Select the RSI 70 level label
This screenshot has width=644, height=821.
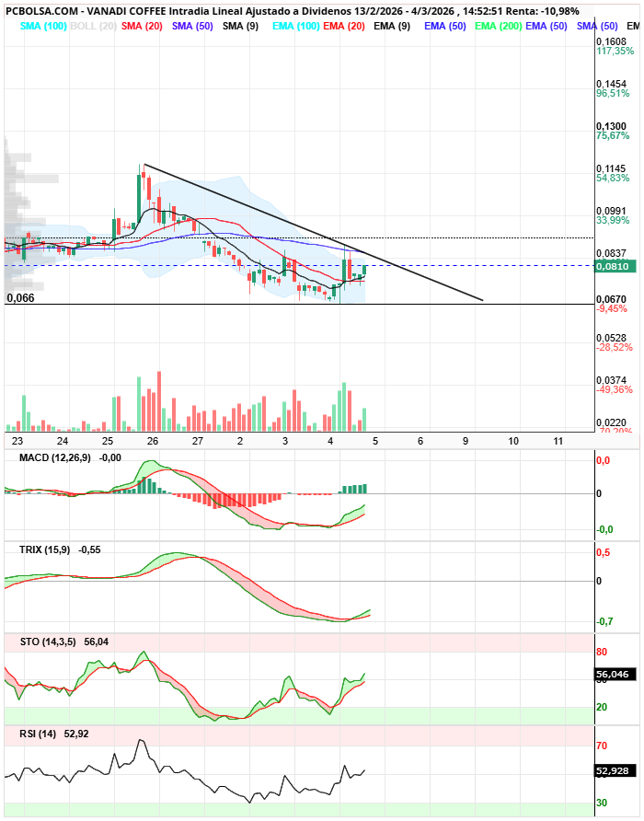pyautogui.click(x=602, y=746)
